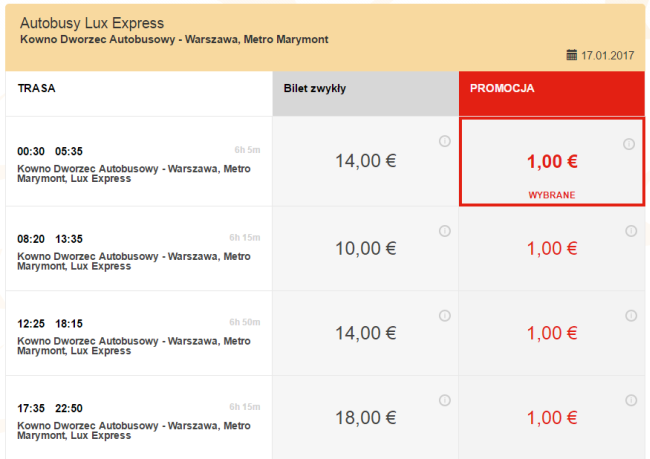Click info icon on 12:25 regular ticket
650x459 pixels.
445,315
